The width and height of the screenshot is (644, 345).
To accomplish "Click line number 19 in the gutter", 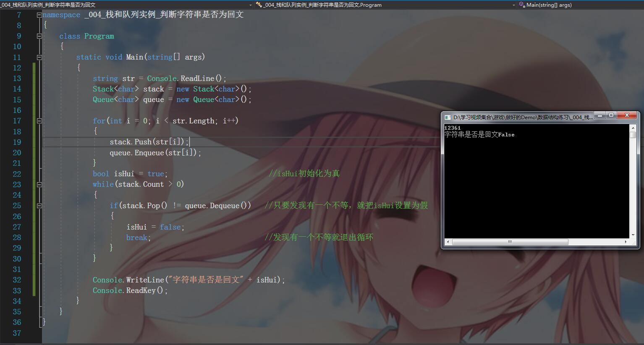I will (x=17, y=142).
